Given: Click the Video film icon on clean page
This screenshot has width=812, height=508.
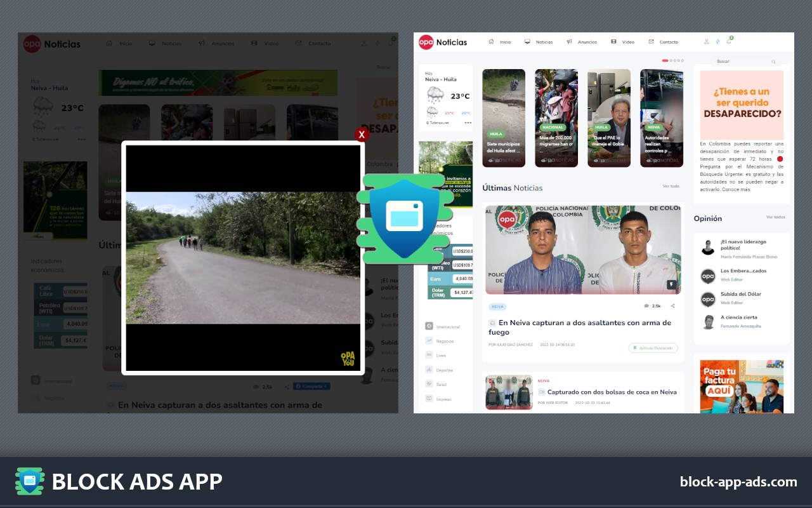Looking at the screenshot, I should click(x=613, y=42).
